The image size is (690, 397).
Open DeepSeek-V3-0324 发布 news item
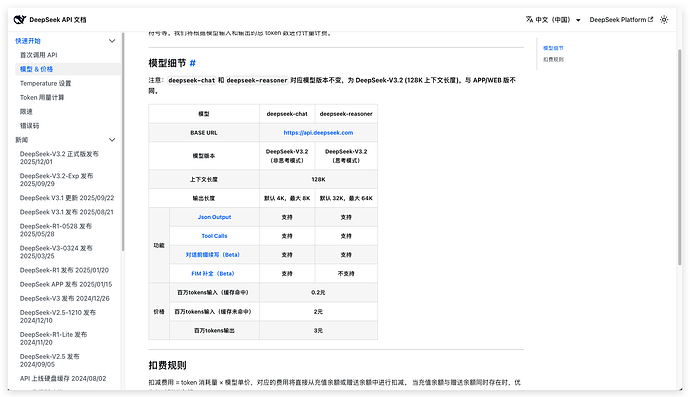click(56, 252)
